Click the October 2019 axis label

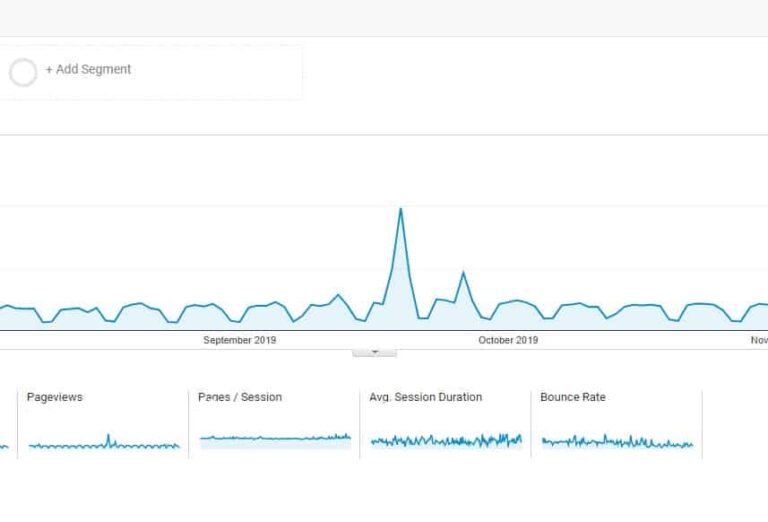pyautogui.click(x=508, y=340)
